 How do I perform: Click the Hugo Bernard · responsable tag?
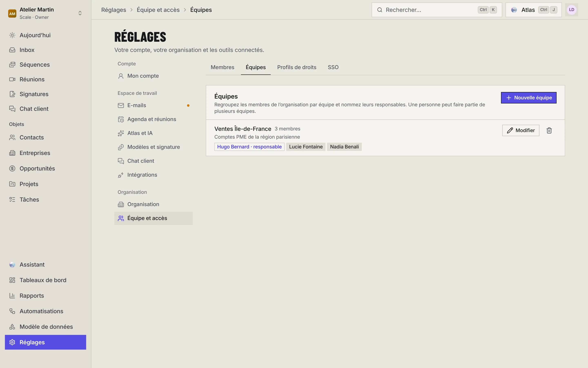click(x=249, y=147)
